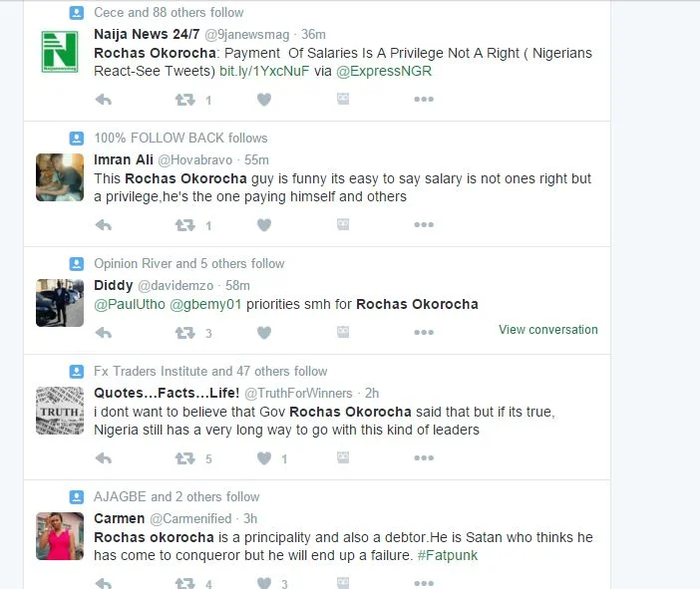700x589 pixels.
Task: View tweet activity for Quotes...Facts...Life! tweet
Action: 343,457
